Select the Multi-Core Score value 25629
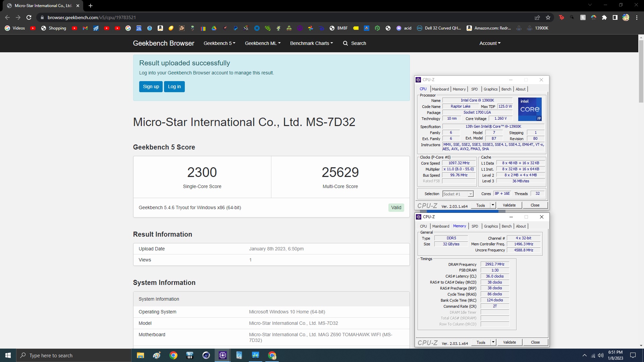This screenshot has width=644, height=362. (340, 172)
